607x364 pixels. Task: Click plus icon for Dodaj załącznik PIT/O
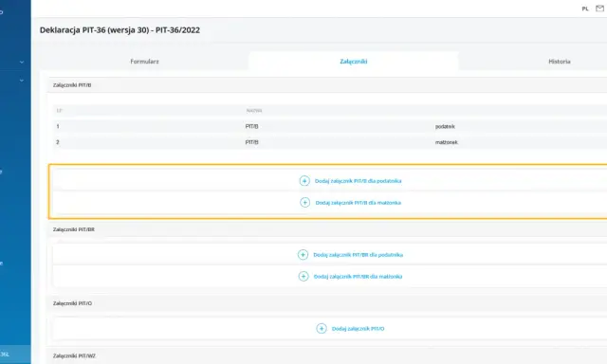pyautogui.click(x=322, y=328)
